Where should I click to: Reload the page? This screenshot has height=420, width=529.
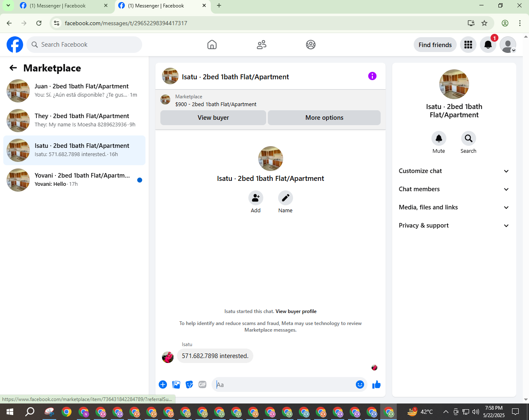[x=39, y=23]
